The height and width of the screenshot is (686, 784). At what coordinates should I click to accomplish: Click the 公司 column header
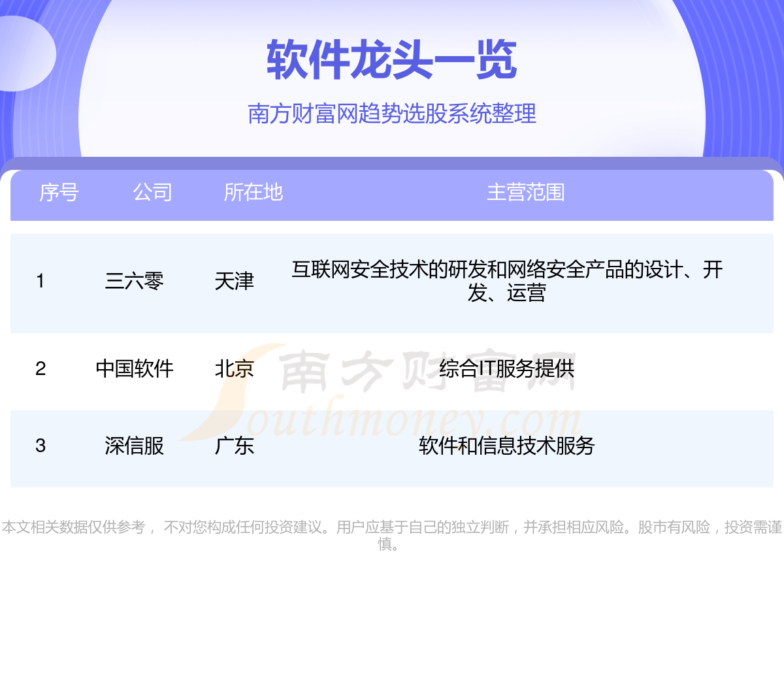point(153,192)
